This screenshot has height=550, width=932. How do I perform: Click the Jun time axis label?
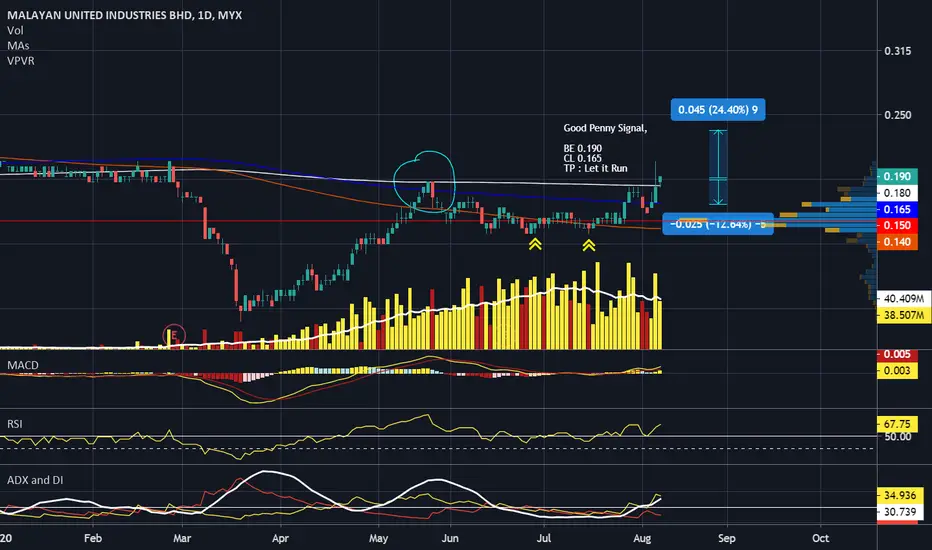[x=450, y=538]
